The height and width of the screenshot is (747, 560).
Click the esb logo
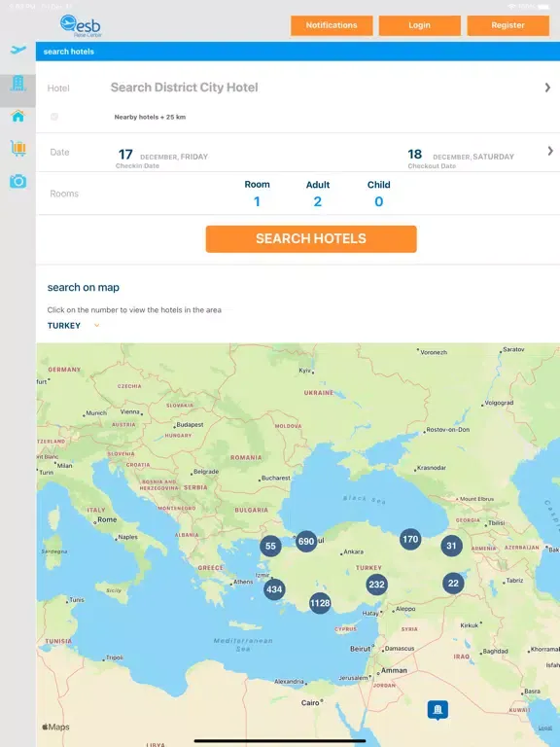coord(81,25)
